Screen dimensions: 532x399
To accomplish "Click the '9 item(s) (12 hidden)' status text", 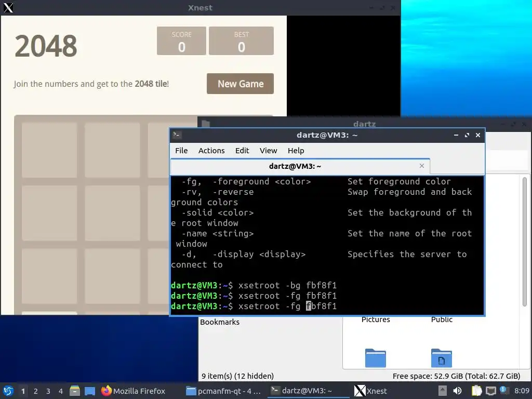I will click(x=237, y=376).
